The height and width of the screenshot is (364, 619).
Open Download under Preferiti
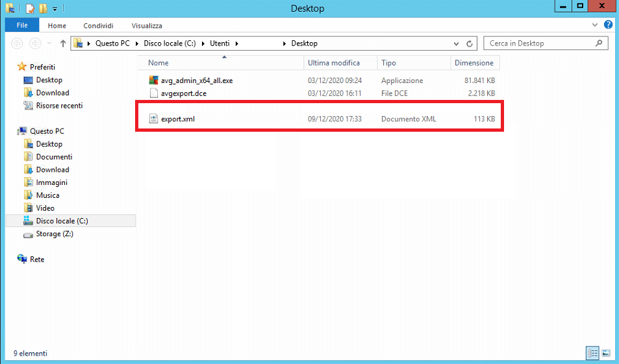coord(53,93)
